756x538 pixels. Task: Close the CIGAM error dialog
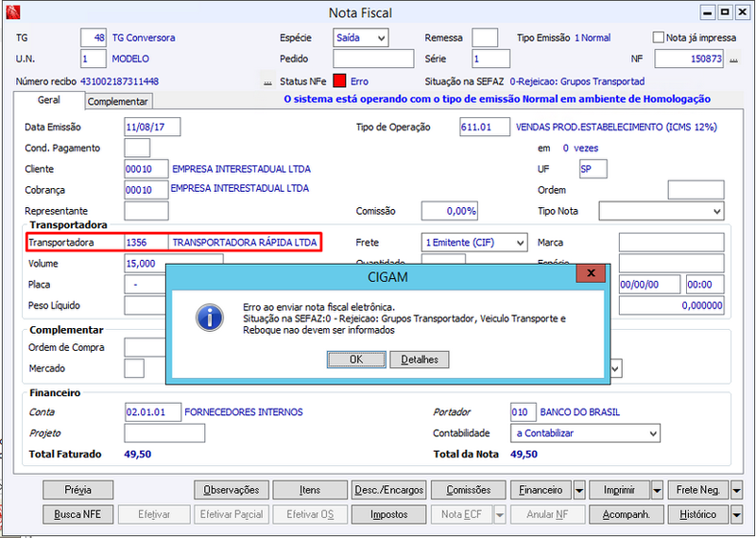(591, 273)
